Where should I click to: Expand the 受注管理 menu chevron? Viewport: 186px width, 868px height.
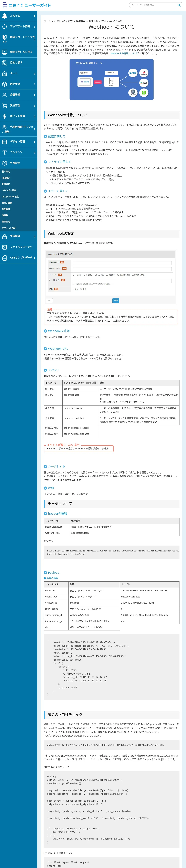(x=34, y=105)
